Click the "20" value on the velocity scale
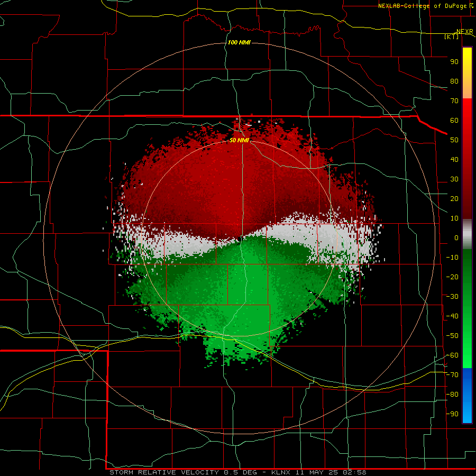The width and height of the screenshot is (476, 476). point(454,199)
